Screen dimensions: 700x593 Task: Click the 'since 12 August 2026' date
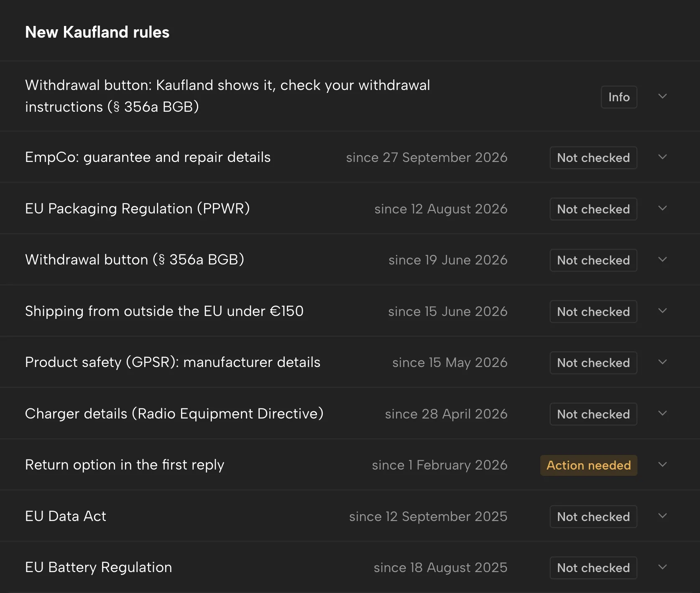tap(441, 209)
